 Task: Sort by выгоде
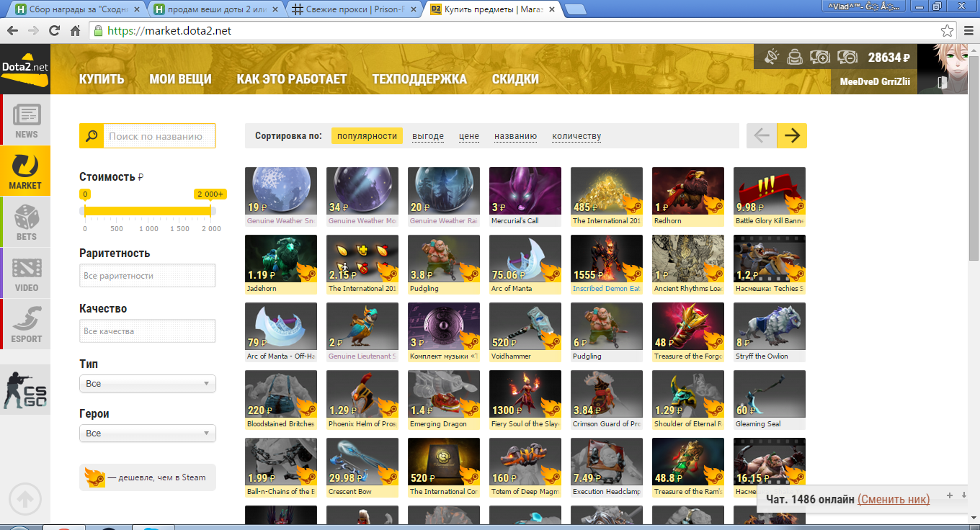tap(428, 135)
